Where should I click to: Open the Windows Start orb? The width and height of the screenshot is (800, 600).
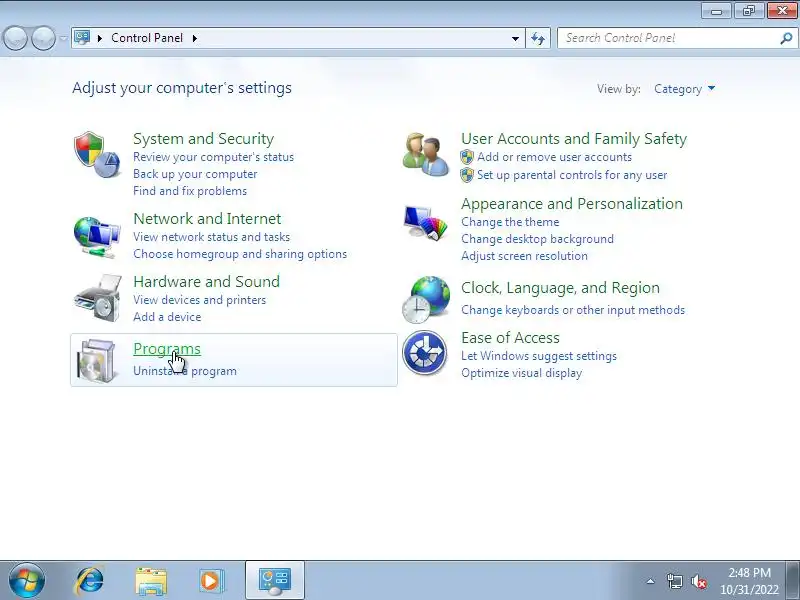(x=26, y=580)
